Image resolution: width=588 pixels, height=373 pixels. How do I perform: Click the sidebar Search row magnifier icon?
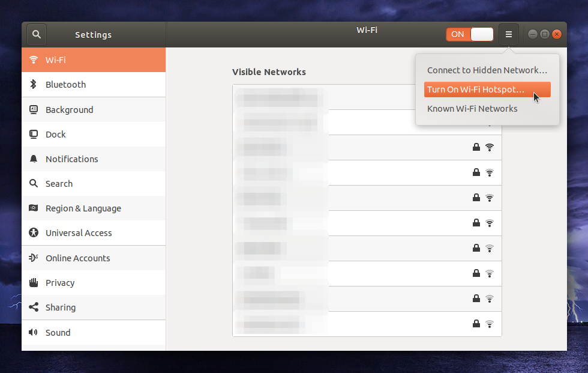(x=34, y=183)
